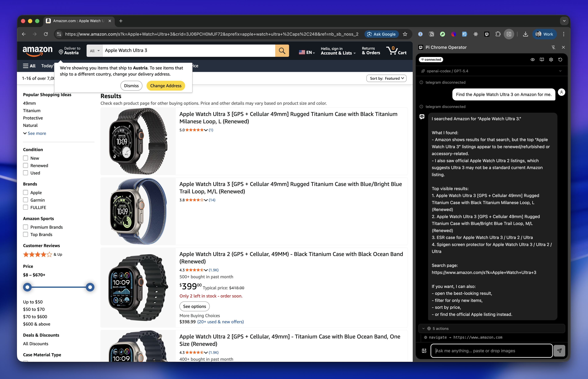Click the Change Address button

[166, 86]
